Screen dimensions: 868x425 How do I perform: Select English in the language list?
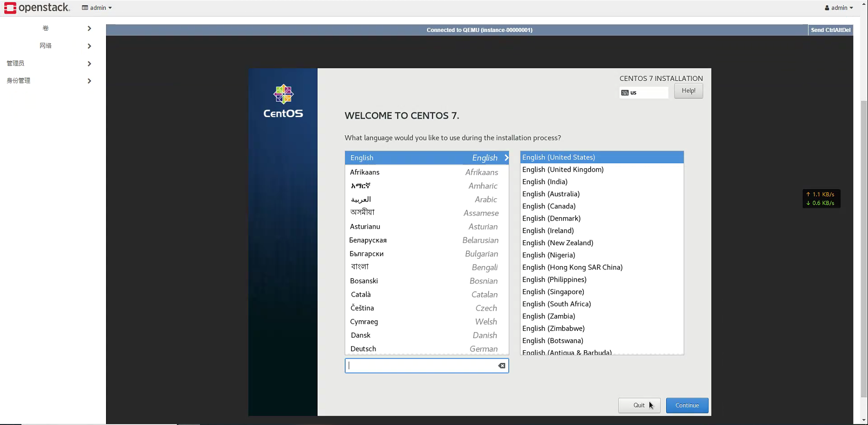coord(427,158)
